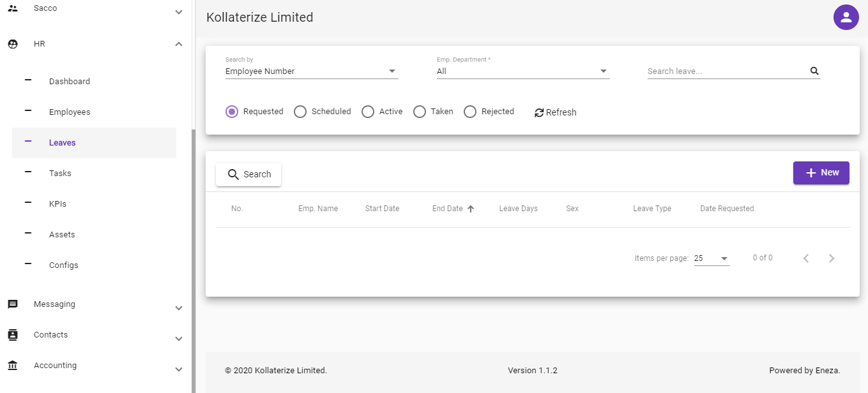Sort by Emp. Name column header
The image size is (868, 393).
click(x=318, y=209)
